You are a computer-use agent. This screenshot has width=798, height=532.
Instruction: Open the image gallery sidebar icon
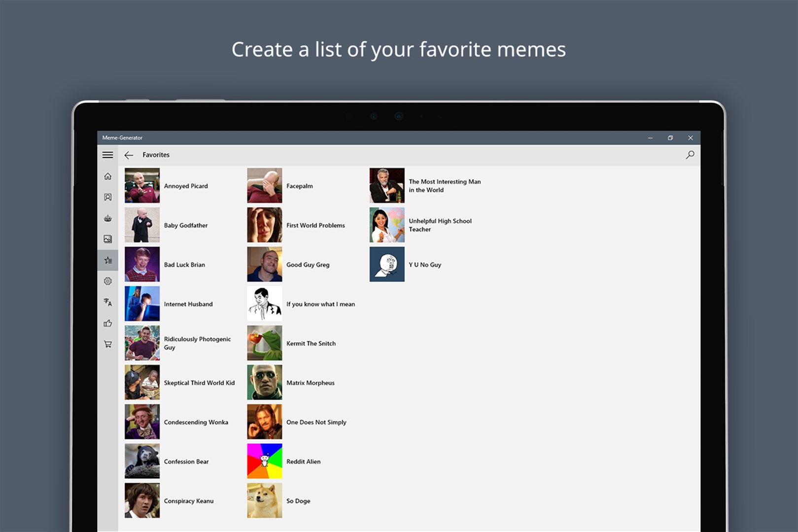point(107,239)
